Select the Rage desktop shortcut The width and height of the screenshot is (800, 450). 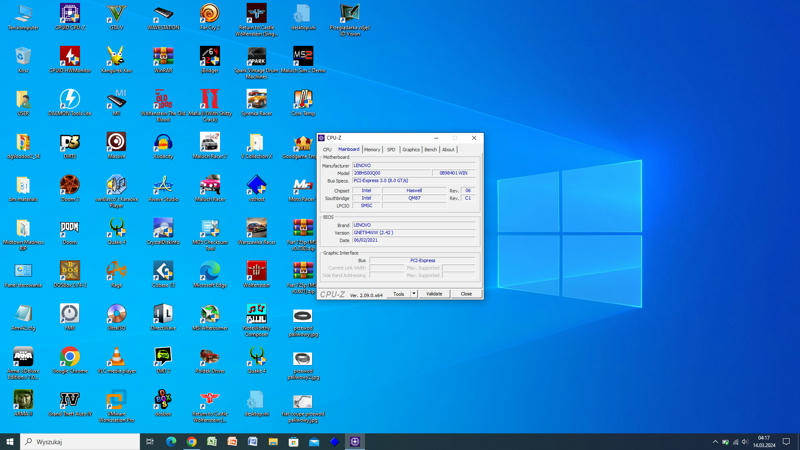point(116,274)
